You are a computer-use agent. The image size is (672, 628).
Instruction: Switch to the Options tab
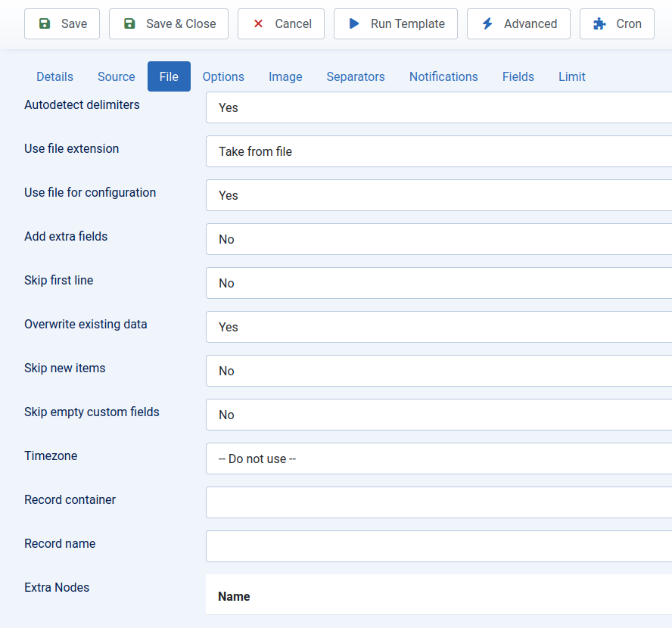point(223,76)
